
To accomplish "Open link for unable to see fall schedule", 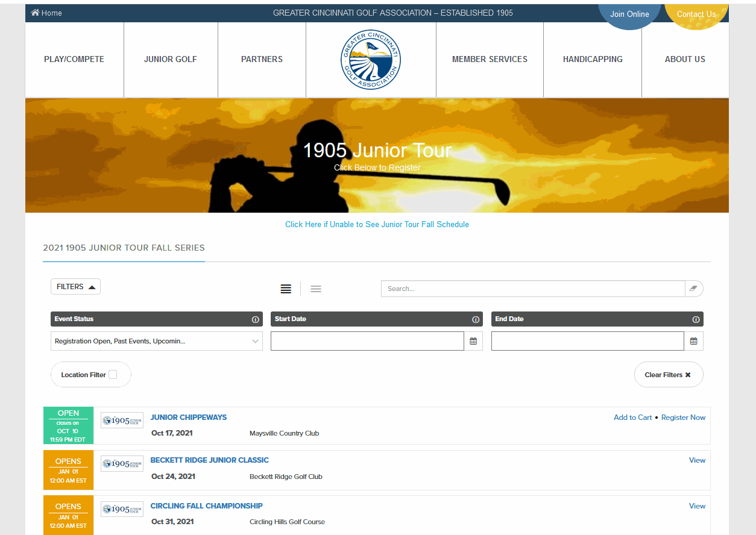I will pyautogui.click(x=377, y=224).
